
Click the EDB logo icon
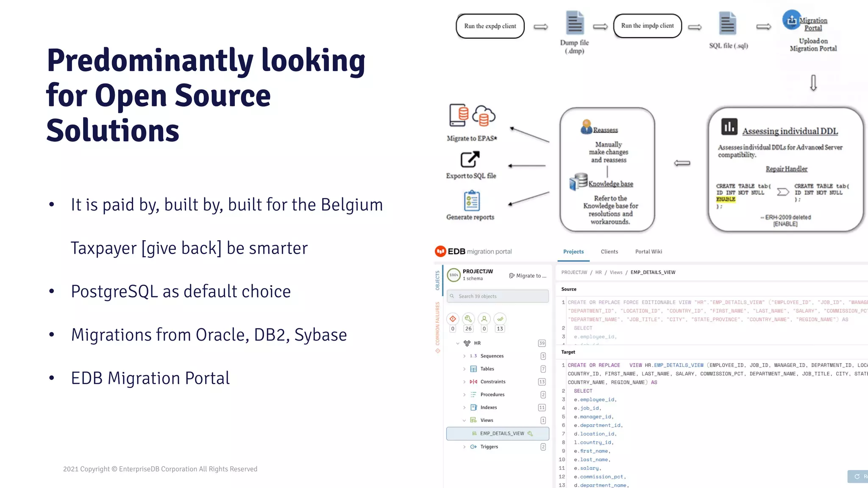click(441, 252)
